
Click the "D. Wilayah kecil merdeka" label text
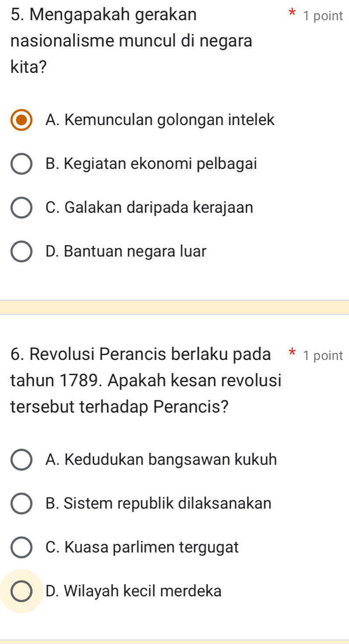[x=133, y=591]
